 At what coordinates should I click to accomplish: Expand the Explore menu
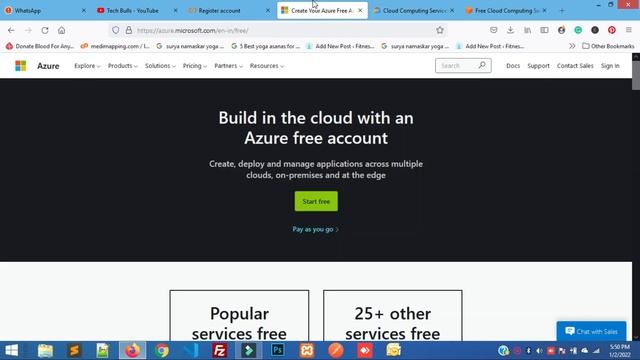tap(87, 66)
